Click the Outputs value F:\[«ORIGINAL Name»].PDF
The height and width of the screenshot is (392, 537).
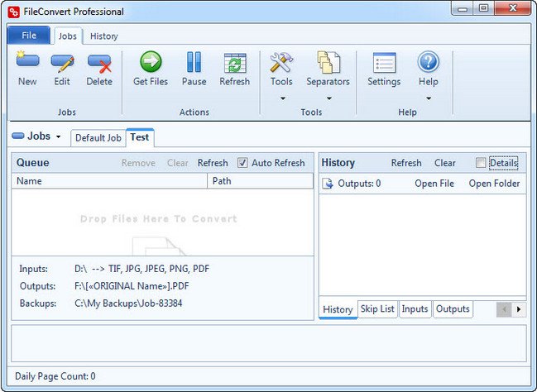[132, 286]
